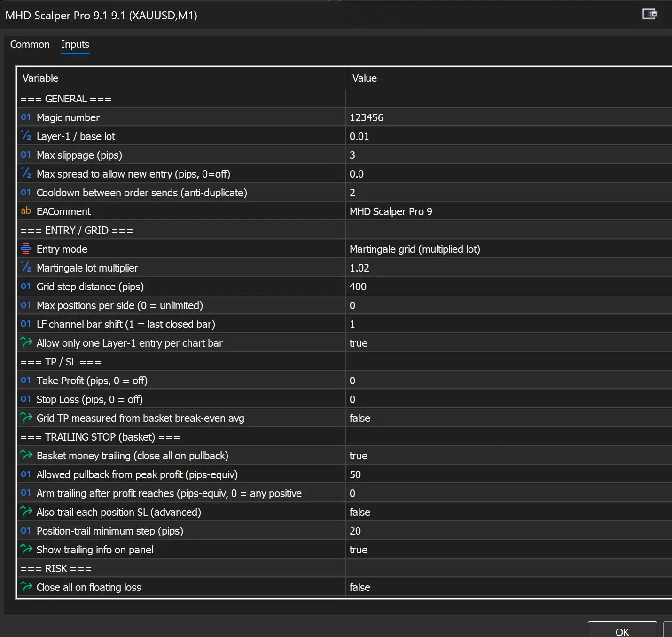This screenshot has width=672, height=637.
Task: Click the fraction icon beside Martingale lot multiplier
Action: pyautogui.click(x=26, y=267)
